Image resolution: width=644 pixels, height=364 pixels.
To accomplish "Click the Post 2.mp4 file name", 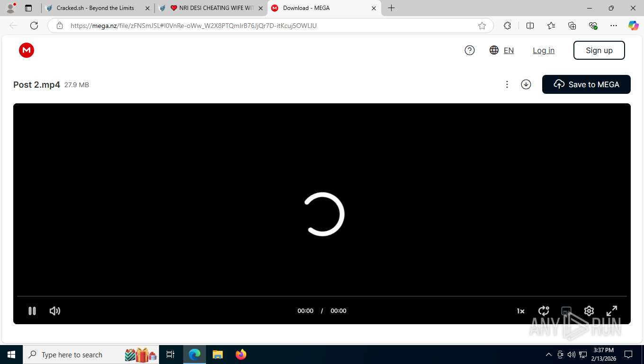I will [x=36, y=85].
